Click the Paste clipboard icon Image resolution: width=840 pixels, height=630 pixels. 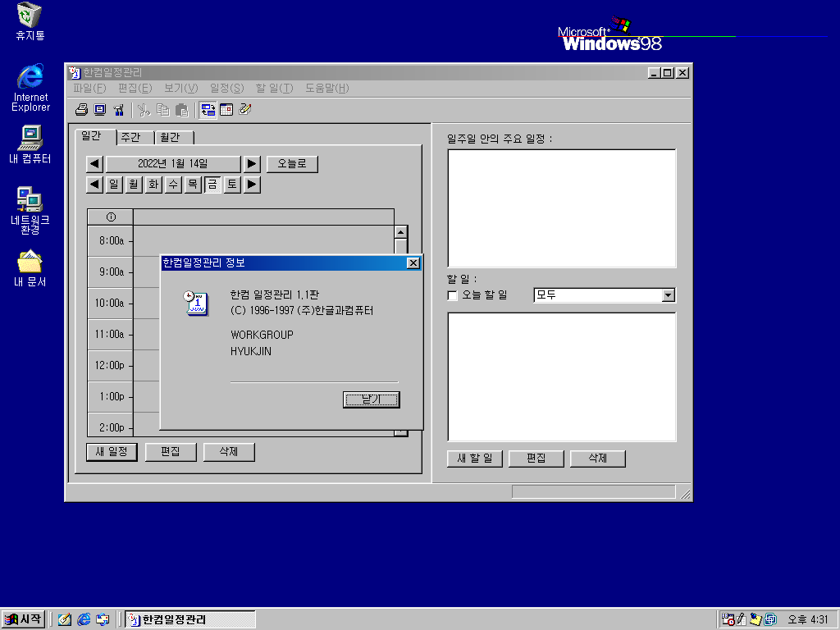point(182,110)
